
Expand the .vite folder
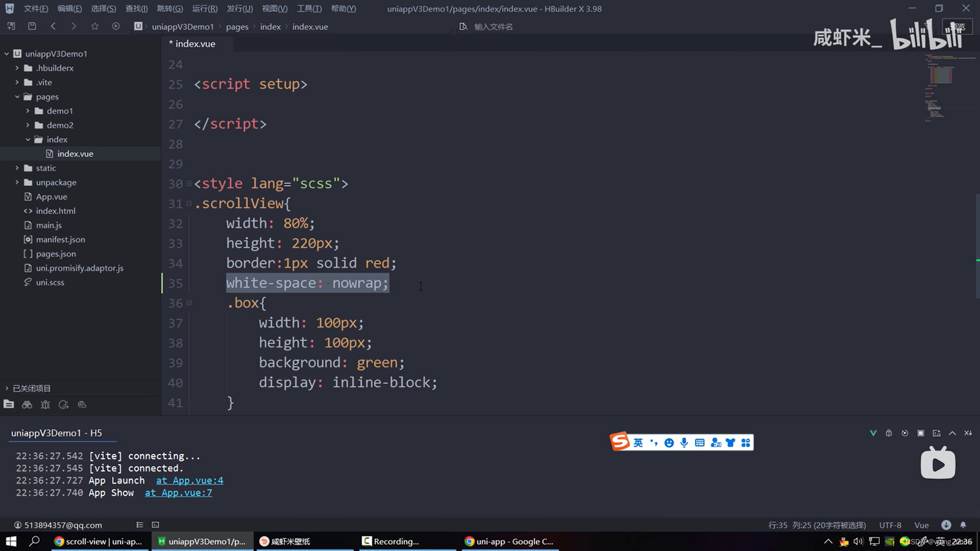(17, 82)
